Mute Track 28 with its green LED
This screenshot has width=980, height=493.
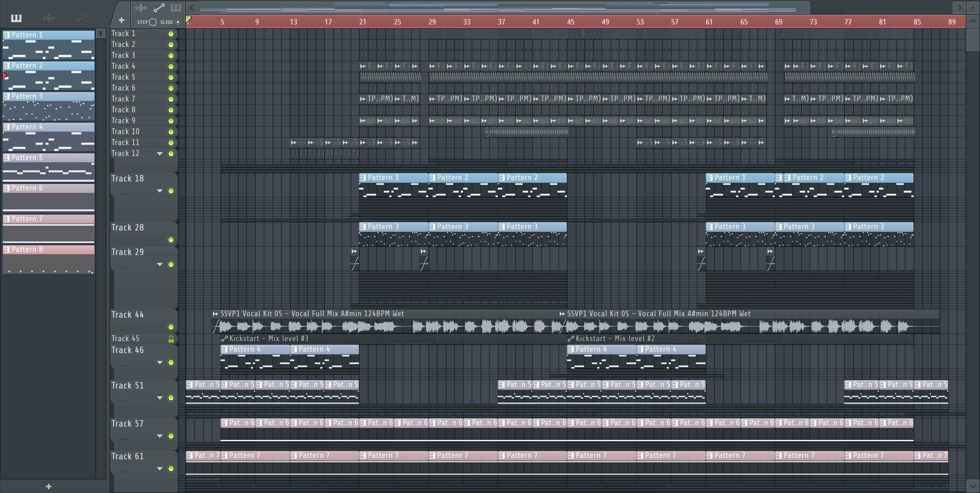pyautogui.click(x=171, y=240)
